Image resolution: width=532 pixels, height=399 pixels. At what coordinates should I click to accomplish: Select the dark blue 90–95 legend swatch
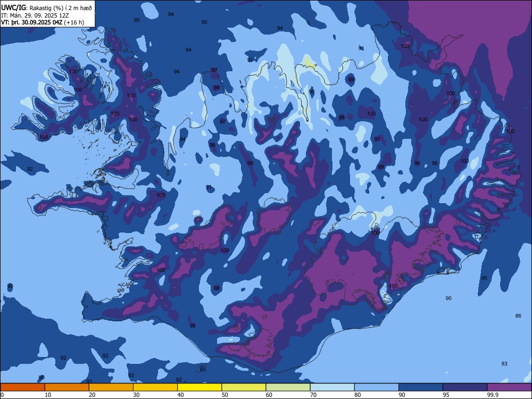421,387
